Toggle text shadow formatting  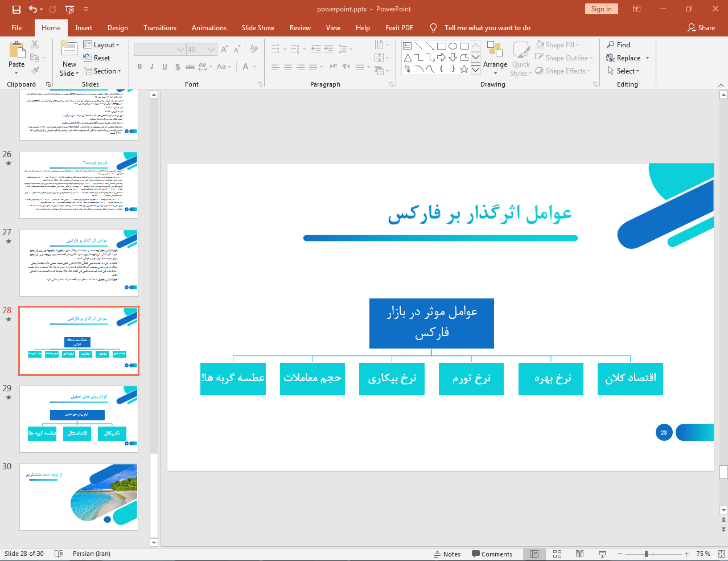coord(178,67)
